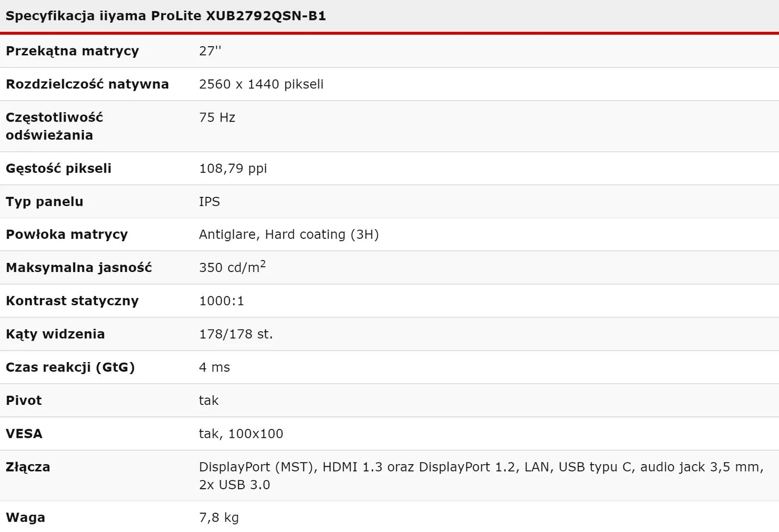Image resolution: width=779 pixels, height=532 pixels.
Task: Click the "Rozdzielczość natywna" label
Action: coord(87,84)
